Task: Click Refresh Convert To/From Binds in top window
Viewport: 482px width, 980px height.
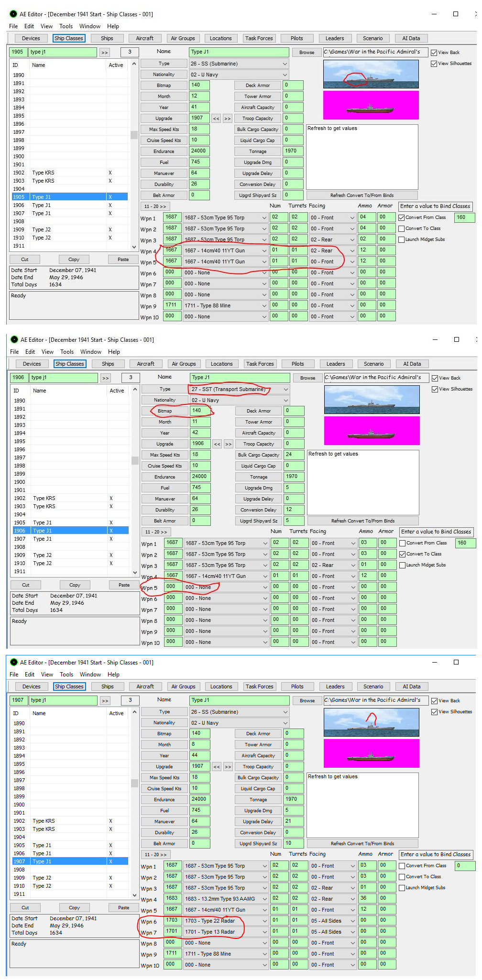Action: point(362,196)
